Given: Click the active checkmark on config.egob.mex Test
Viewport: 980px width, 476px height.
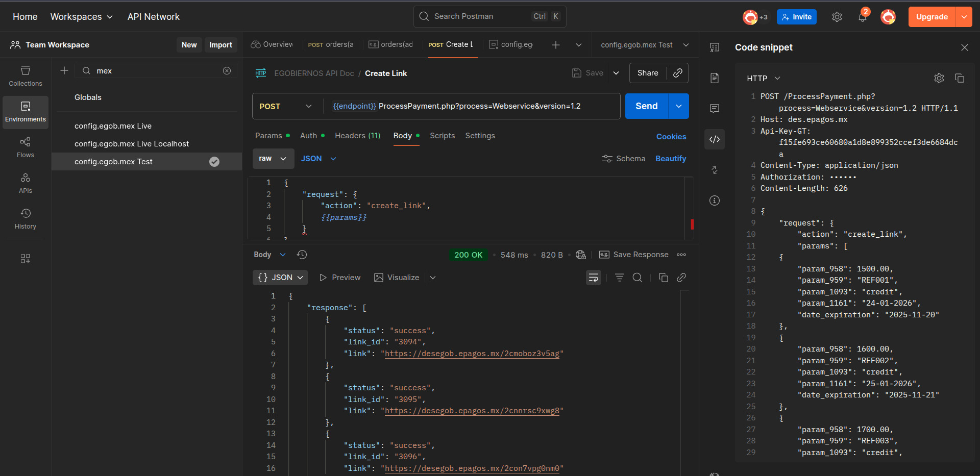Looking at the screenshot, I should coord(214,162).
